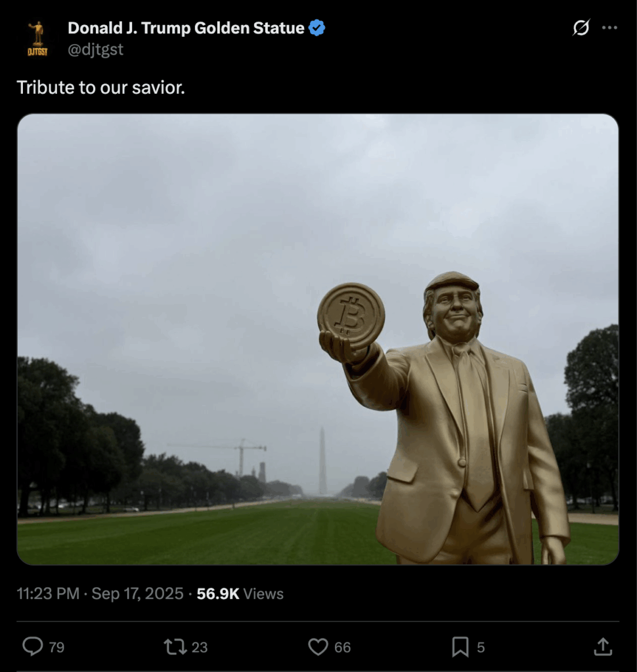The width and height of the screenshot is (637, 672).
Task: Click the 23 reposts count
Action: click(x=200, y=648)
